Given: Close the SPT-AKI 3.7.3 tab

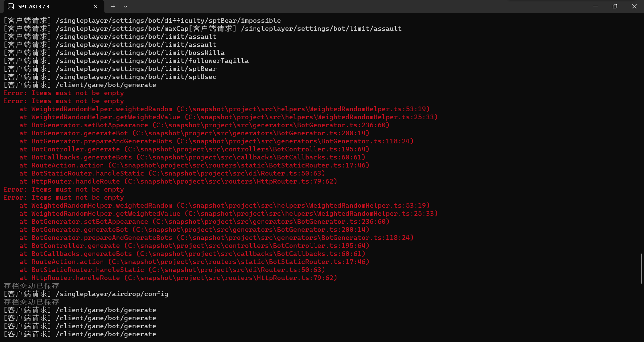Looking at the screenshot, I should click(x=95, y=6).
